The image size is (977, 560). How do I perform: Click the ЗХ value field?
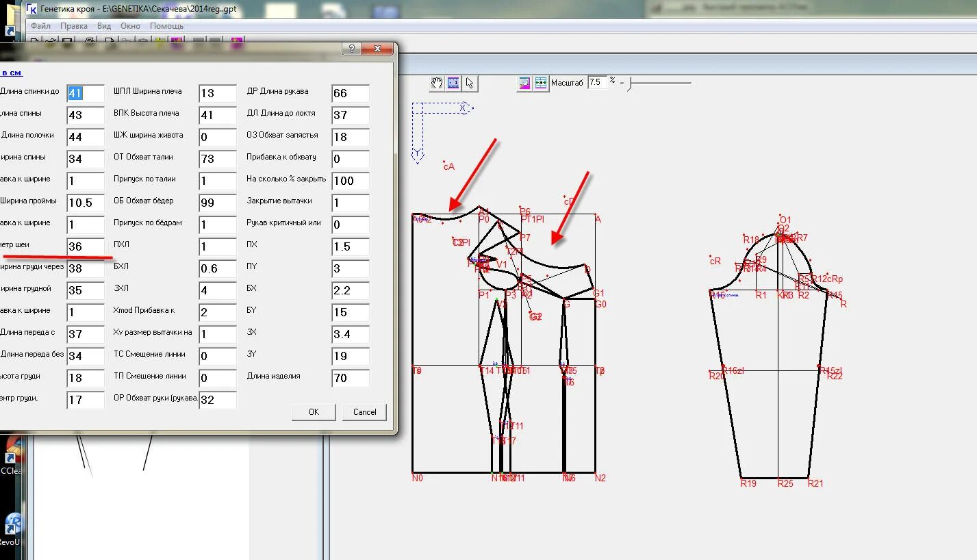[x=351, y=334]
